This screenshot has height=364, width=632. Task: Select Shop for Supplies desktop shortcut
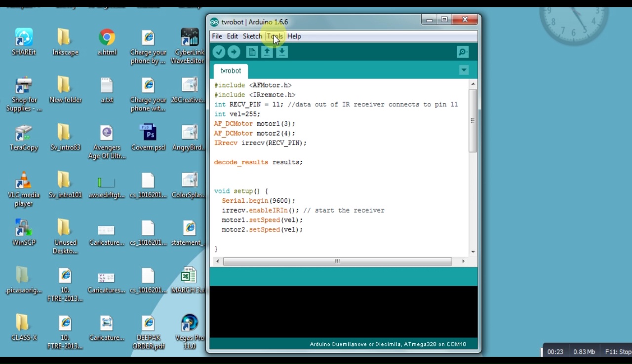click(24, 94)
